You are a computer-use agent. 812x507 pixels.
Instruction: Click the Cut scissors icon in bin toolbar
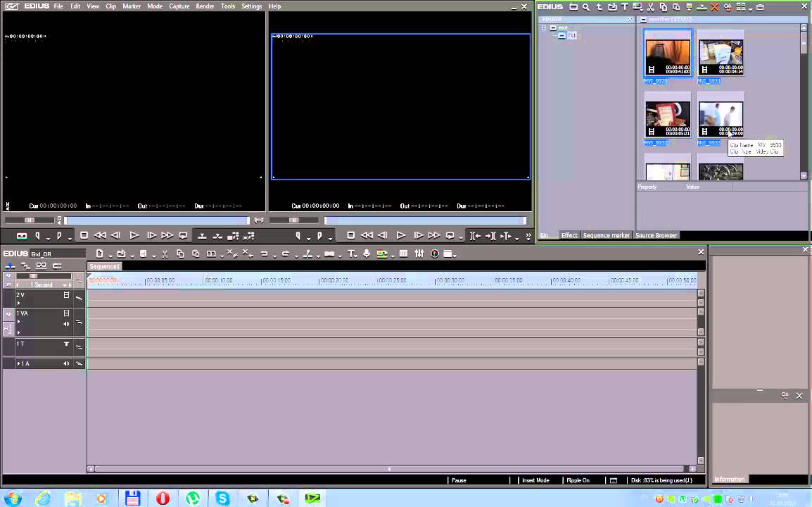(650, 7)
